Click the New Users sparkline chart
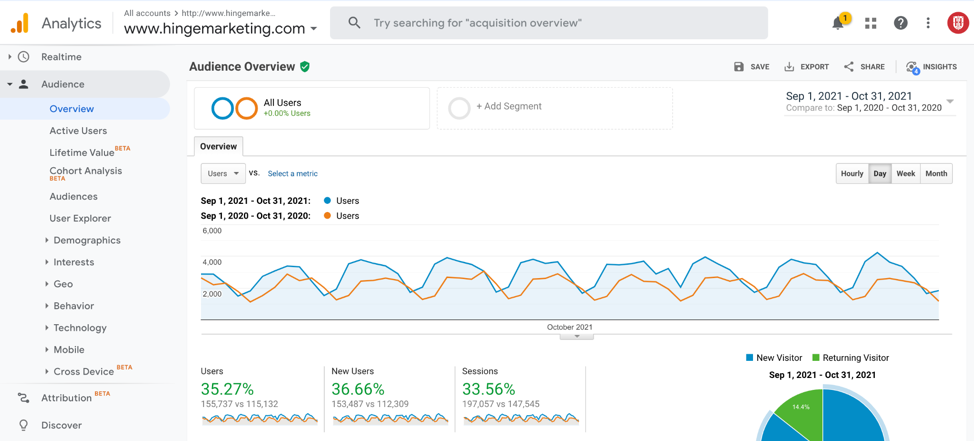Image resolution: width=974 pixels, height=441 pixels. pos(391,419)
